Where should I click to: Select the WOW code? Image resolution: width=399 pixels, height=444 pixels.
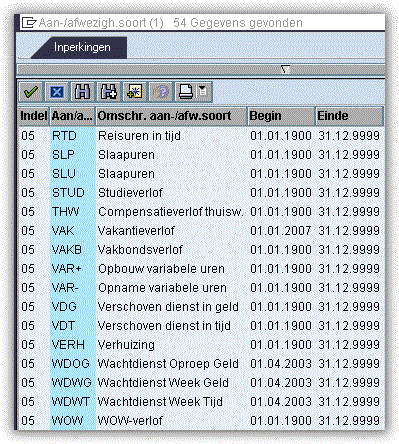pyautogui.click(x=67, y=421)
